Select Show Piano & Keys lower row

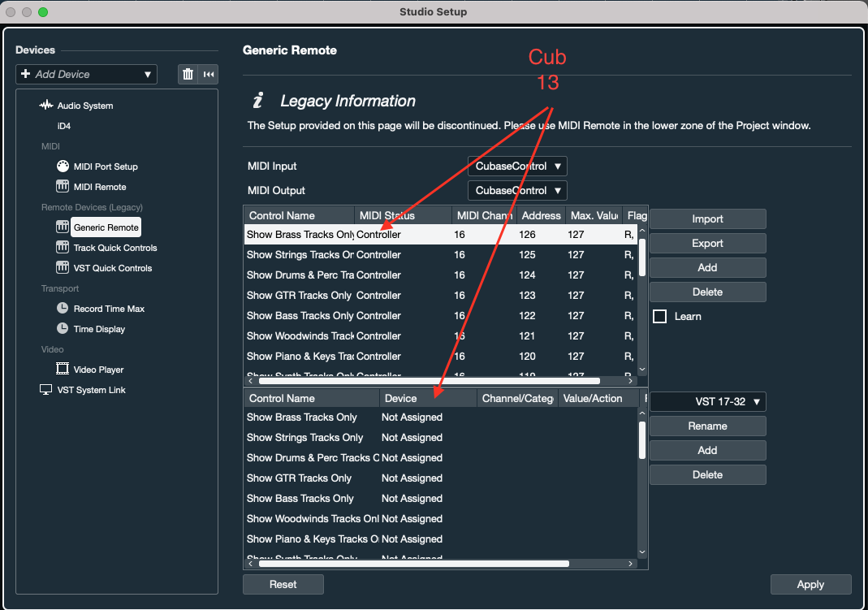click(x=441, y=539)
